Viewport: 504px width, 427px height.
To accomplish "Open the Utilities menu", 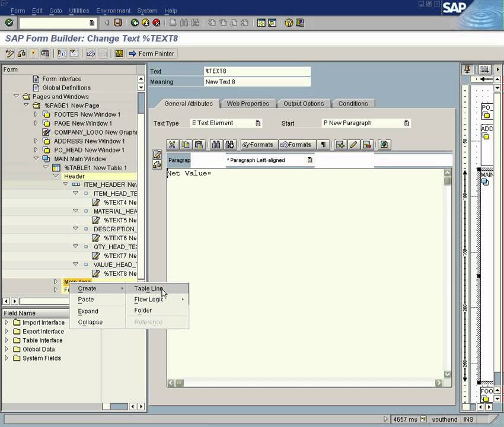I will click(x=79, y=11).
